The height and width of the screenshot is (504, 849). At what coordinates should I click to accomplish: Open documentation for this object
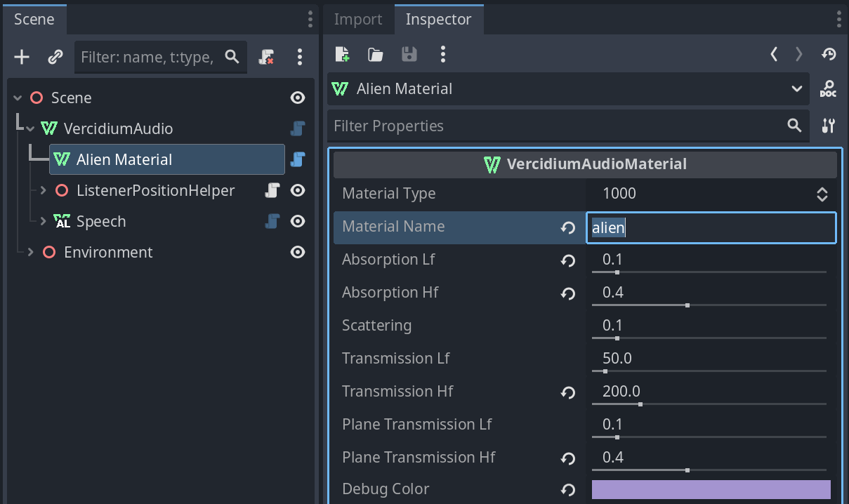point(828,89)
